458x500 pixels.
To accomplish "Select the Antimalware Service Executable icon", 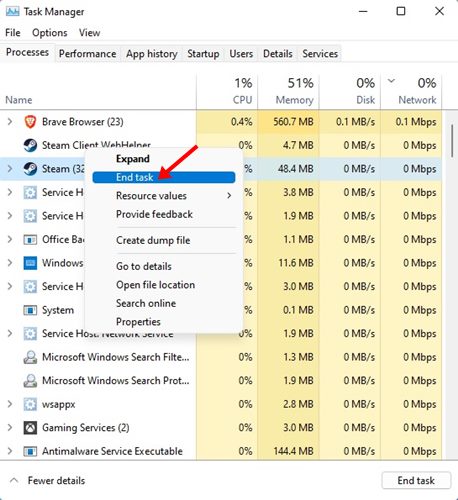I will tap(30, 451).
